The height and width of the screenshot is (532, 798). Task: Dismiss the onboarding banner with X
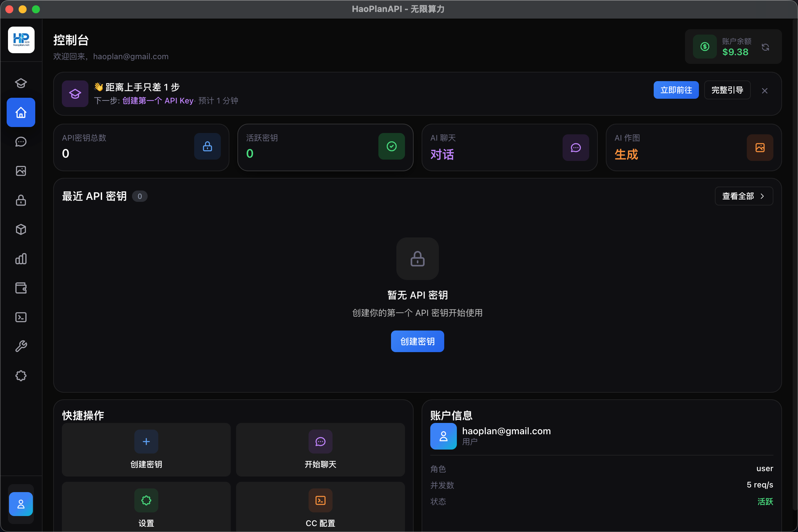click(765, 90)
